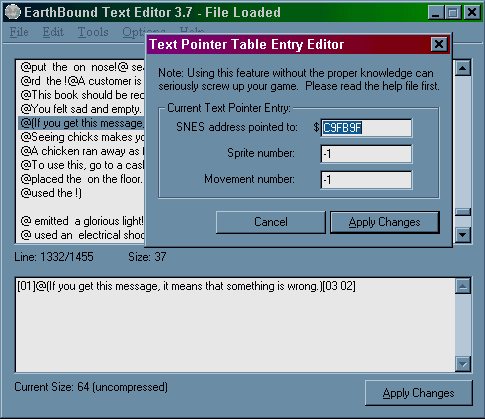This screenshot has width=485, height=419.
Task: Open the File menu
Action: [x=19, y=32]
